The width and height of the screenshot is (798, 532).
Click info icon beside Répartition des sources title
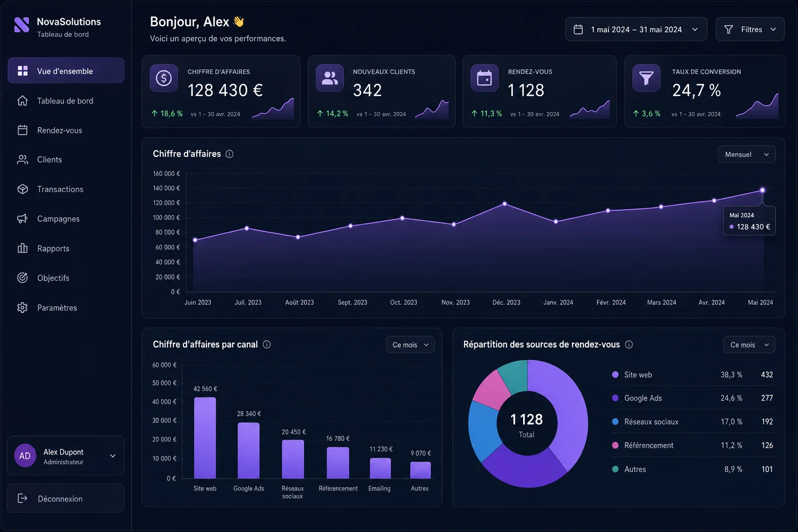629,344
